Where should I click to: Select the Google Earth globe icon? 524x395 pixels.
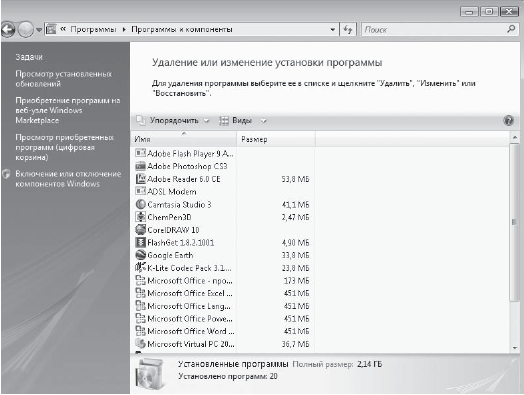(140, 255)
